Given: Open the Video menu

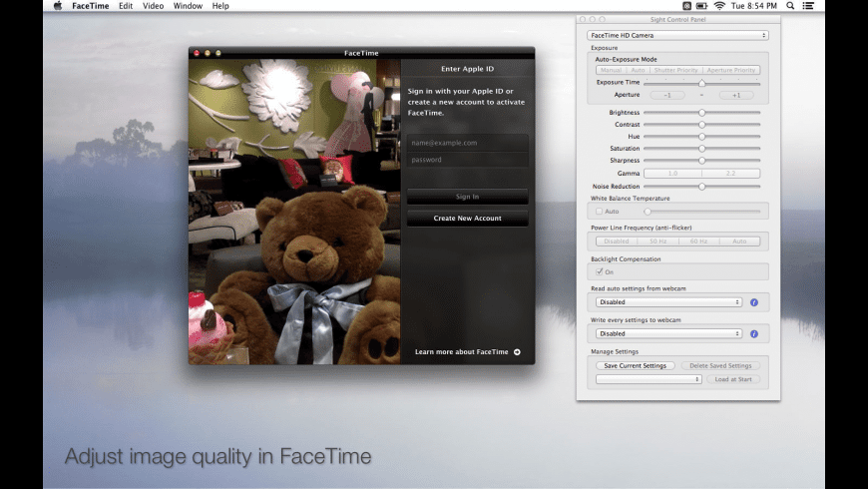Looking at the screenshot, I should (x=153, y=6).
